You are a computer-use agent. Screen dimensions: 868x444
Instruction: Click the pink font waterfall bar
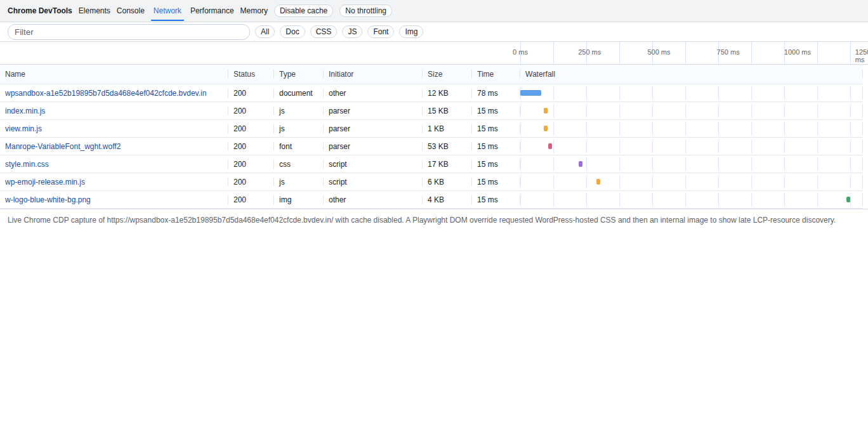550,147
